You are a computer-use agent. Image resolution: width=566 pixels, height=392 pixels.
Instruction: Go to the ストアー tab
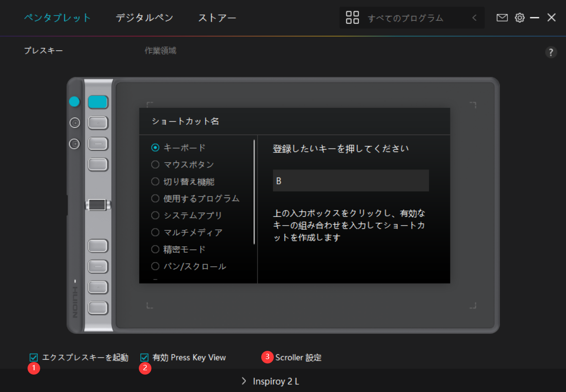tap(217, 18)
